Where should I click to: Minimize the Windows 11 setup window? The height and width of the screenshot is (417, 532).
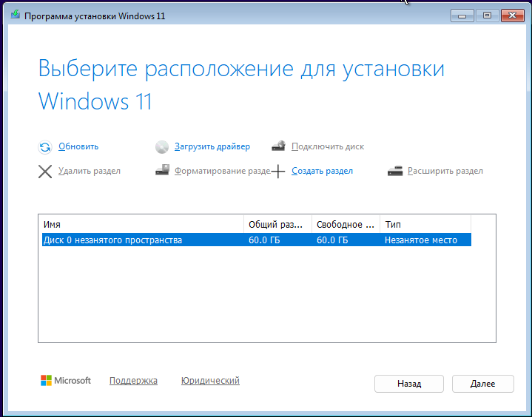[x=462, y=16]
